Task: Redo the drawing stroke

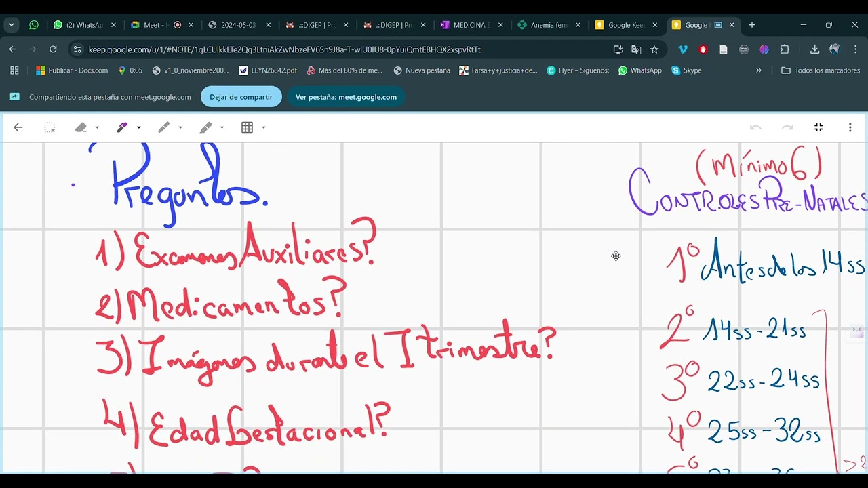Action: tap(787, 127)
